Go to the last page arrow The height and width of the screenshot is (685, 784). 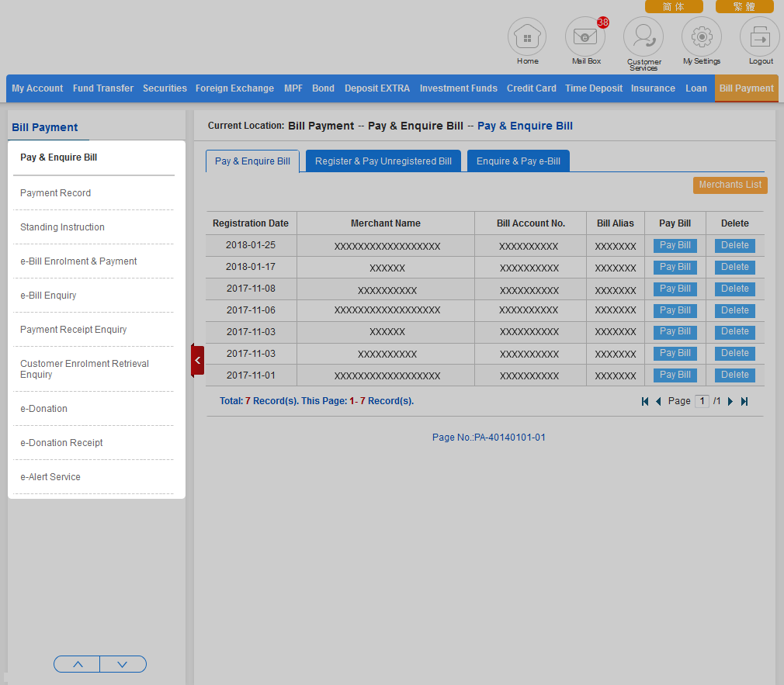[744, 402]
